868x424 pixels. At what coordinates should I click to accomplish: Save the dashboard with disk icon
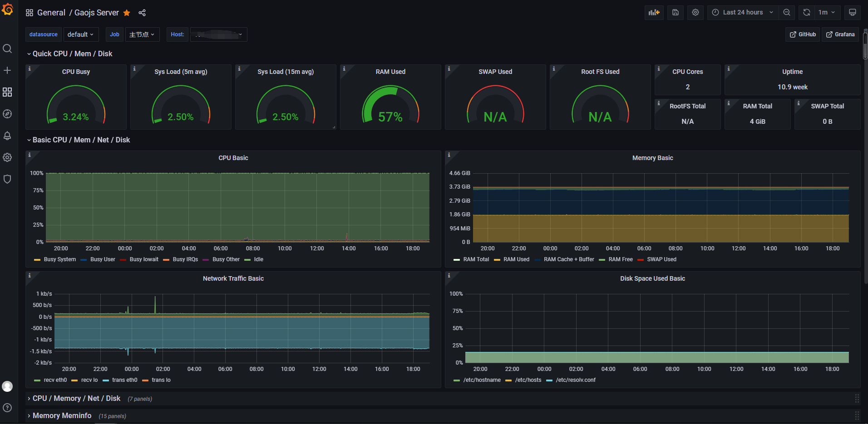point(676,13)
